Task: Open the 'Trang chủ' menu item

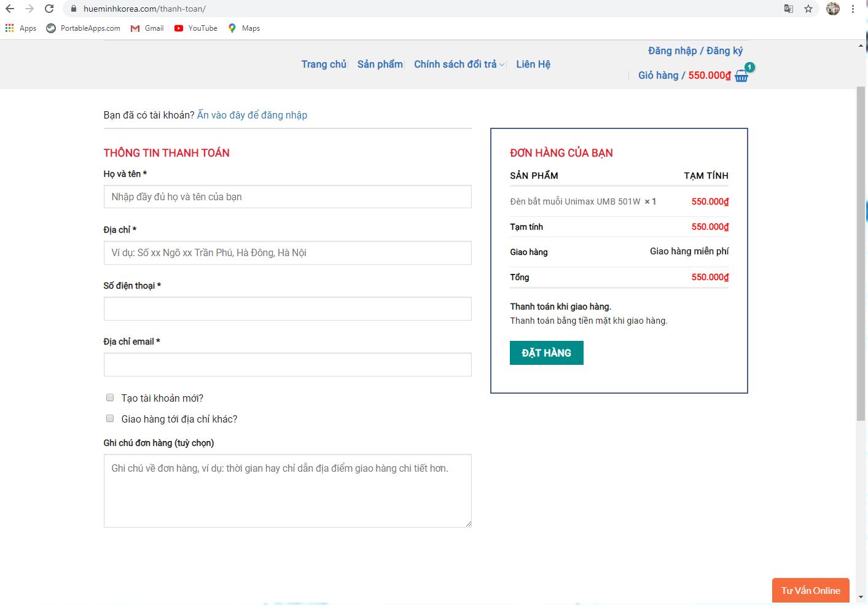Action: point(324,64)
